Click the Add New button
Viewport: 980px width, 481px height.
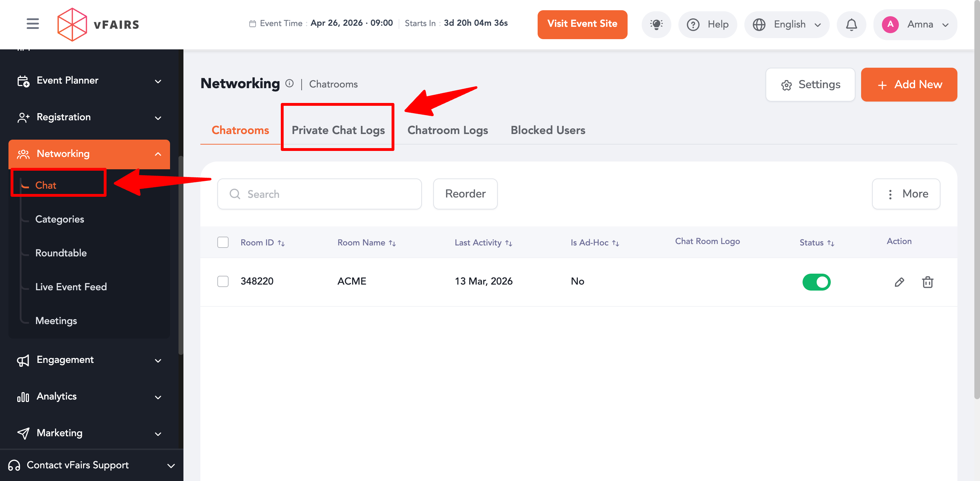coord(909,84)
